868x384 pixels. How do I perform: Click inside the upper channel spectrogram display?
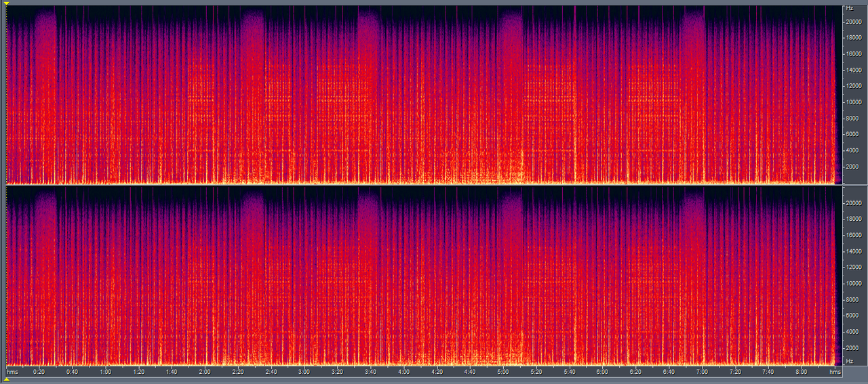423,94
